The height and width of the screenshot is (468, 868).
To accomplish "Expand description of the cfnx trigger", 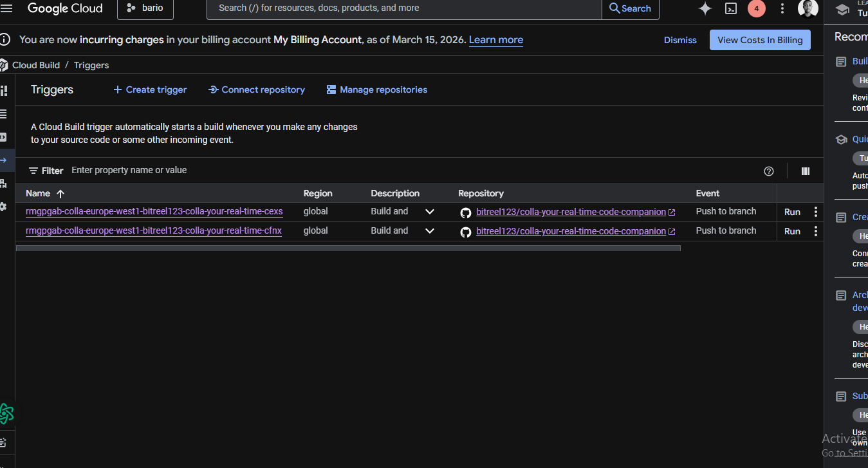I will (x=430, y=231).
